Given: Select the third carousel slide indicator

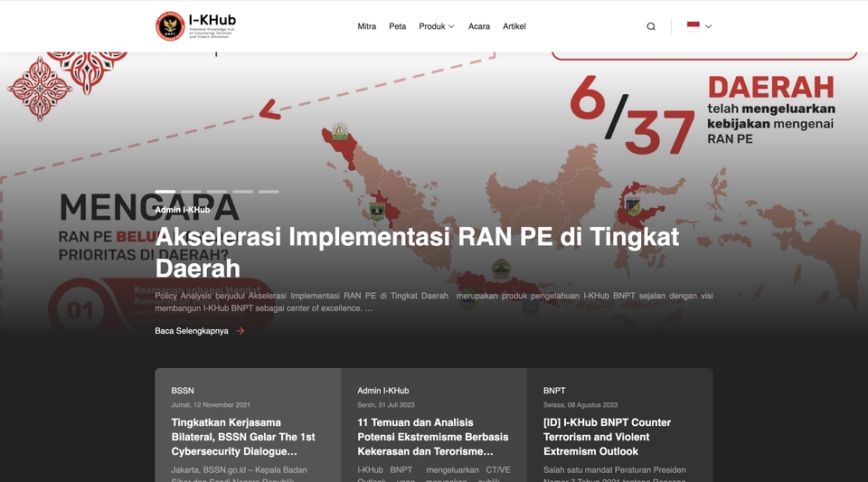Looking at the screenshot, I should coord(217,192).
